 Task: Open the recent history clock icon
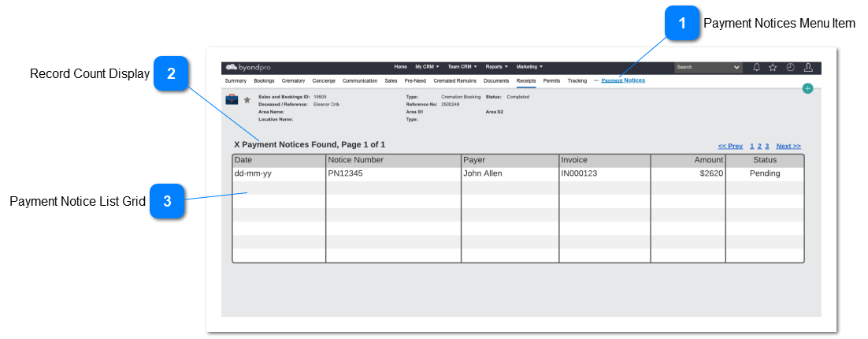[791, 67]
